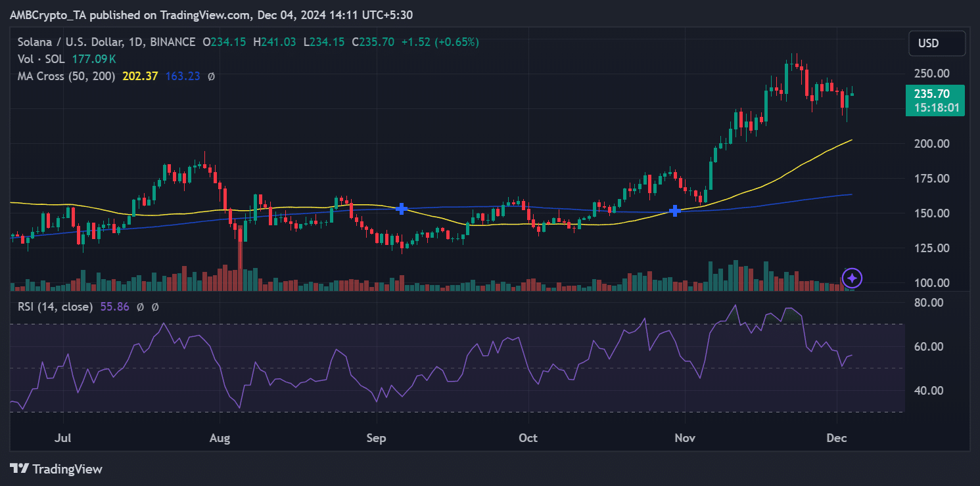Click the Sep date axis label
980x486 pixels.
click(377, 437)
